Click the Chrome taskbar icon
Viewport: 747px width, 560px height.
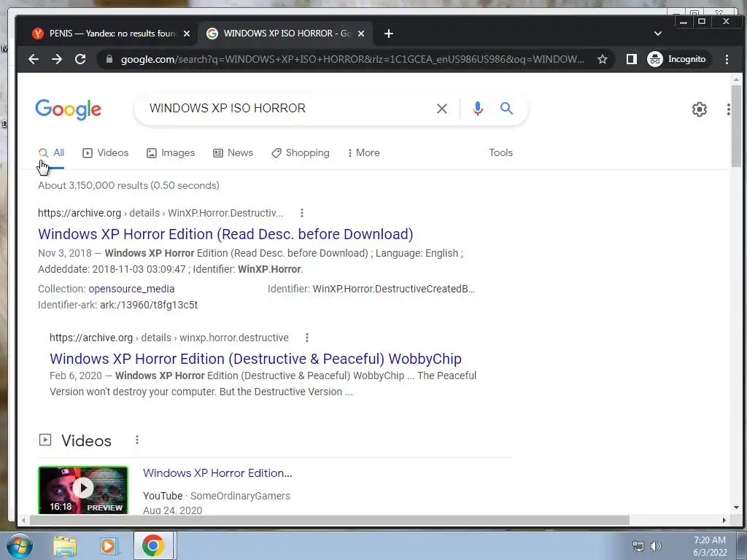153,545
